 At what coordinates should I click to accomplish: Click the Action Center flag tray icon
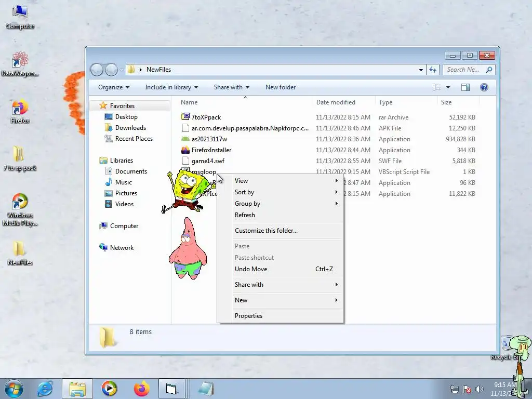[467, 389]
